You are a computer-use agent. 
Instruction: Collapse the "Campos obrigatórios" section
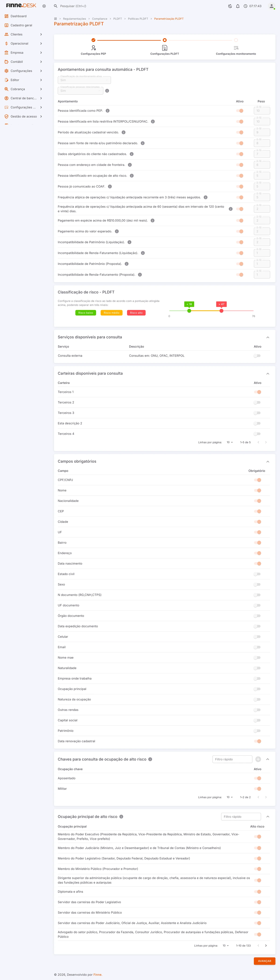pyautogui.click(x=268, y=462)
